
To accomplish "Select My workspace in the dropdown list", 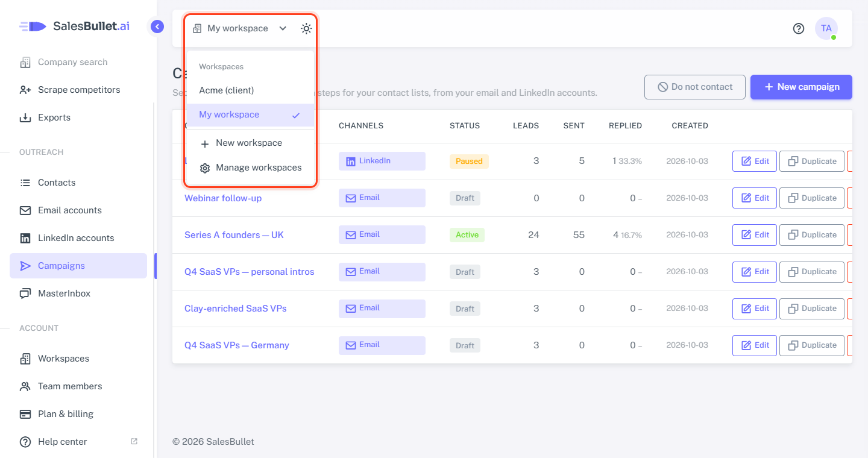I will click(x=250, y=114).
